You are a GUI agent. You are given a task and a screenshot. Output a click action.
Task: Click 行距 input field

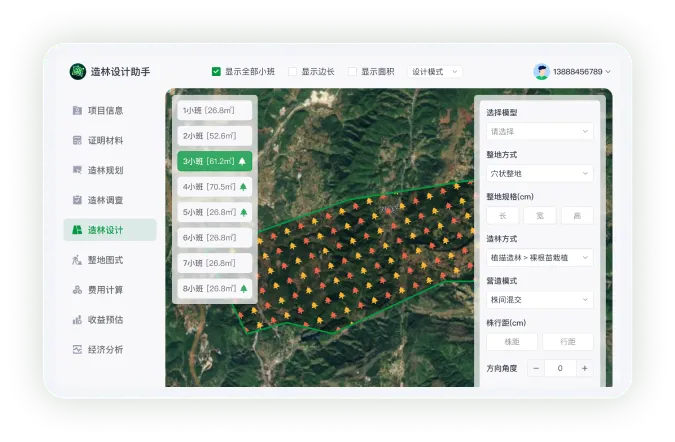(x=568, y=342)
